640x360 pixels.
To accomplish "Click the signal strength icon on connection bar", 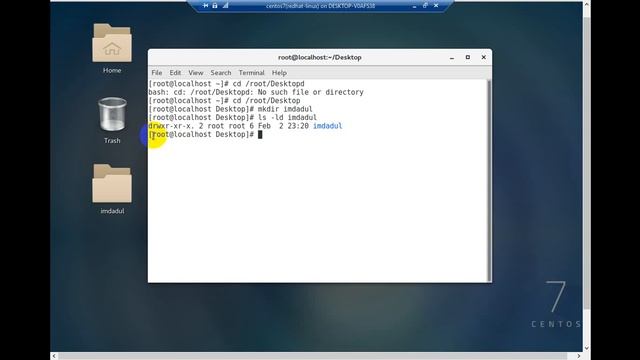I will click(x=225, y=6).
